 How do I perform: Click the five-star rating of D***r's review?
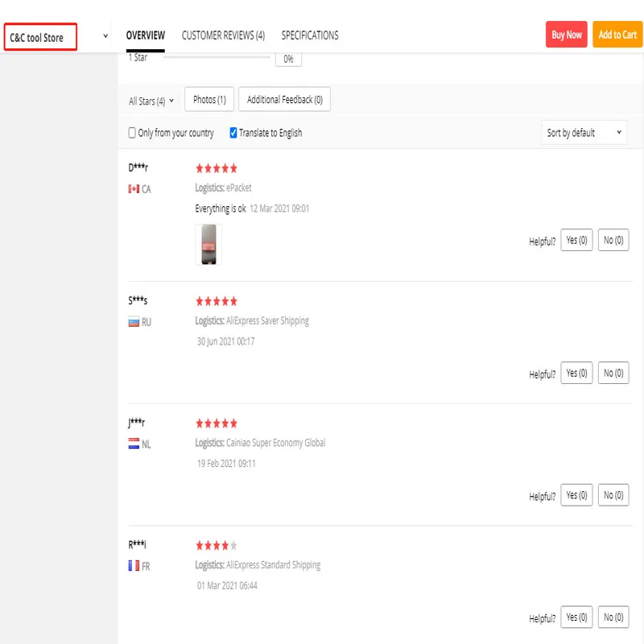(x=217, y=168)
